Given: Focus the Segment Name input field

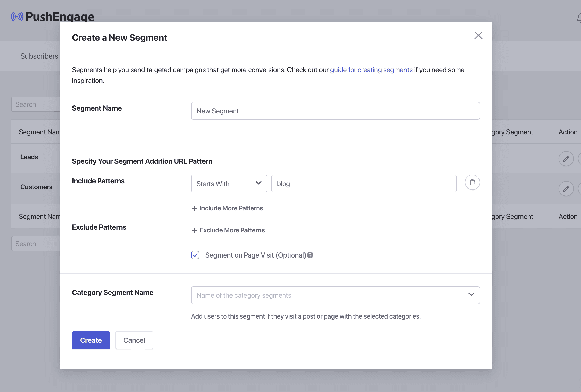Looking at the screenshot, I should (x=335, y=111).
